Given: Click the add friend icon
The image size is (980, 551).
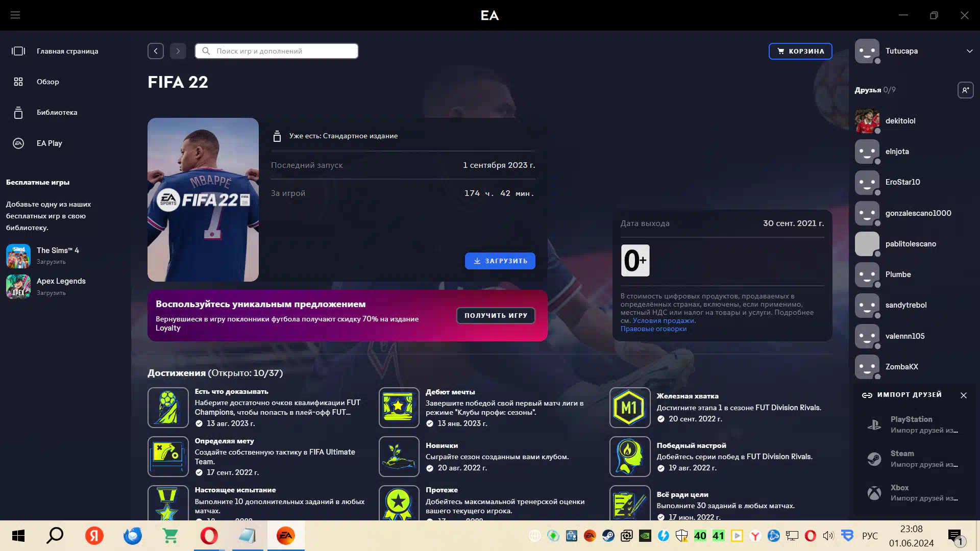Looking at the screenshot, I should click(965, 90).
